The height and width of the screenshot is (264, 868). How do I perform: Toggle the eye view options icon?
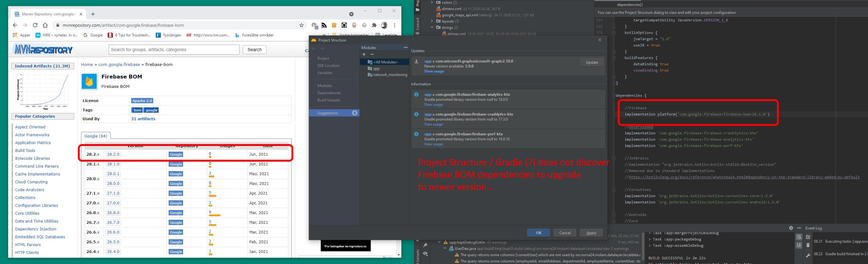click(425, 254)
